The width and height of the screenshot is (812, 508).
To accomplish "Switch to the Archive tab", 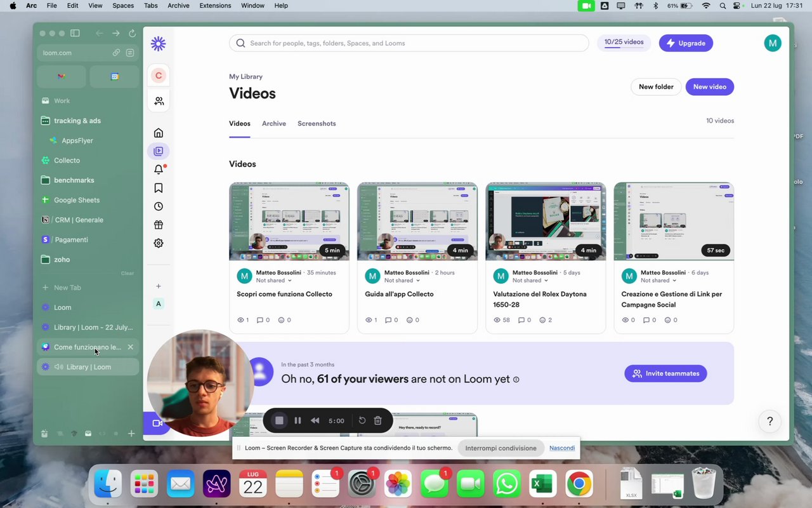I will pyautogui.click(x=274, y=123).
